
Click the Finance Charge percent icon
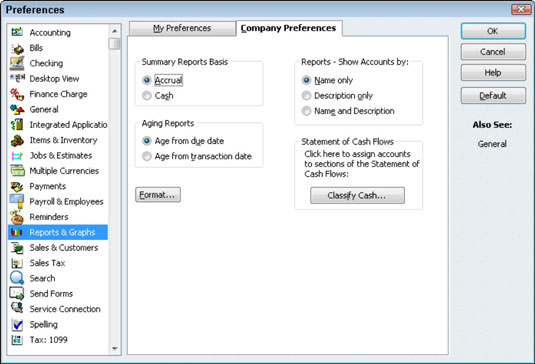(17, 94)
